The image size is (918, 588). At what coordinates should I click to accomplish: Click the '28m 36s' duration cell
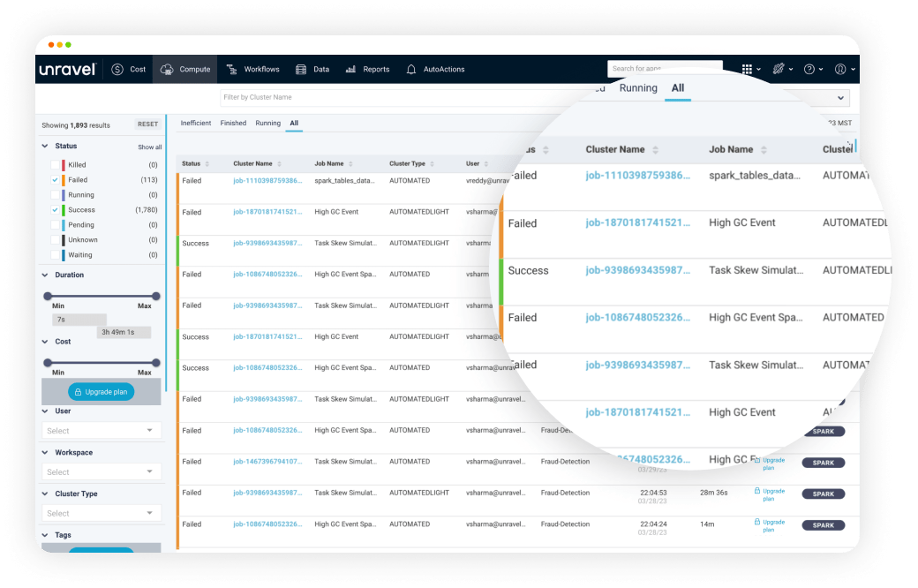pyautogui.click(x=714, y=493)
